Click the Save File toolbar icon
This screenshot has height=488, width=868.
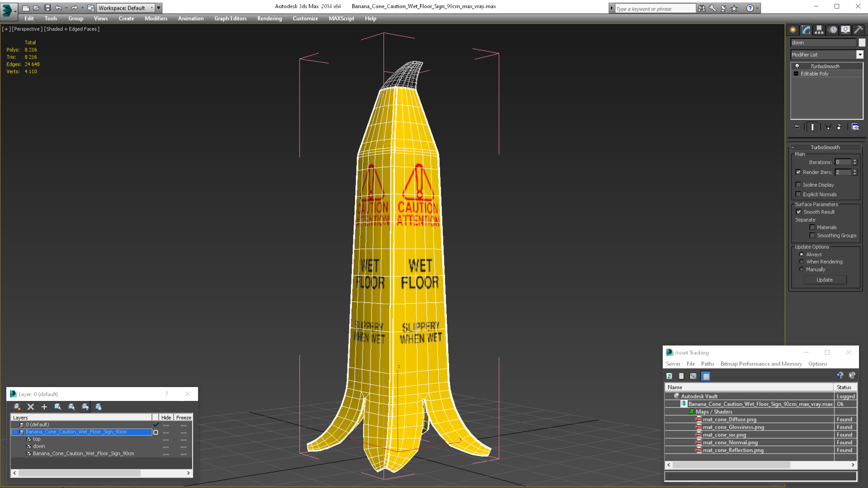pyautogui.click(x=48, y=8)
